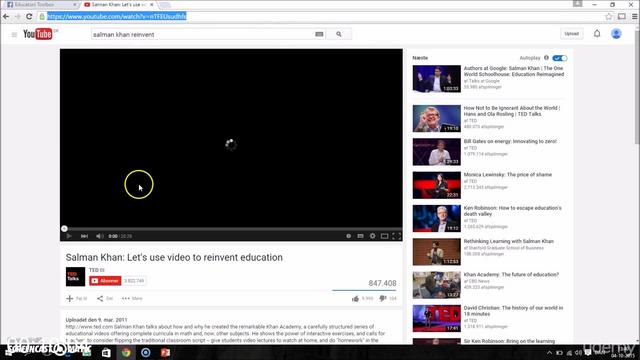This screenshot has width=640, height=360.
Task: Click the search magnifier button
Action: click(x=339, y=34)
